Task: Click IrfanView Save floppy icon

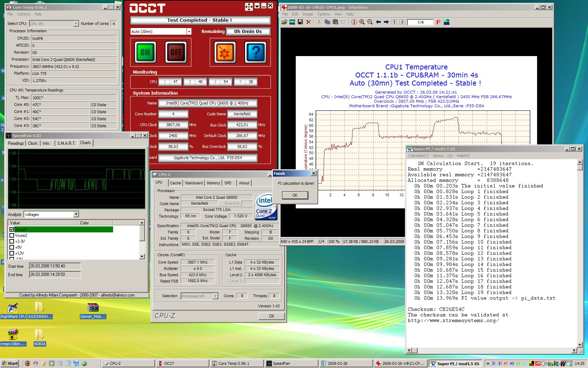Action: click(300, 22)
